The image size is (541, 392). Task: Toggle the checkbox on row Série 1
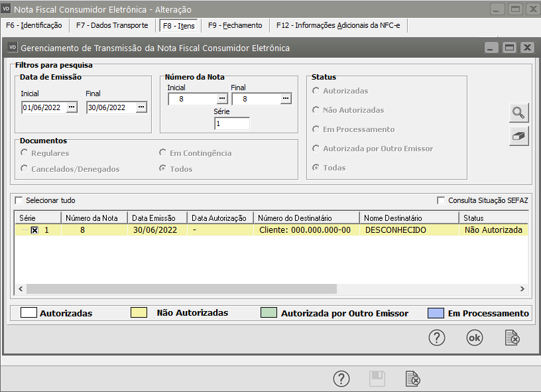34,230
